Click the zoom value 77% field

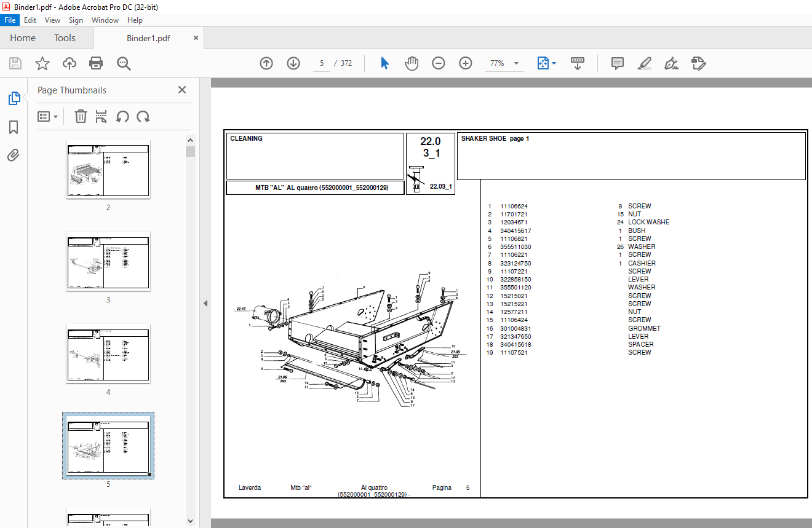coord(497,63)
